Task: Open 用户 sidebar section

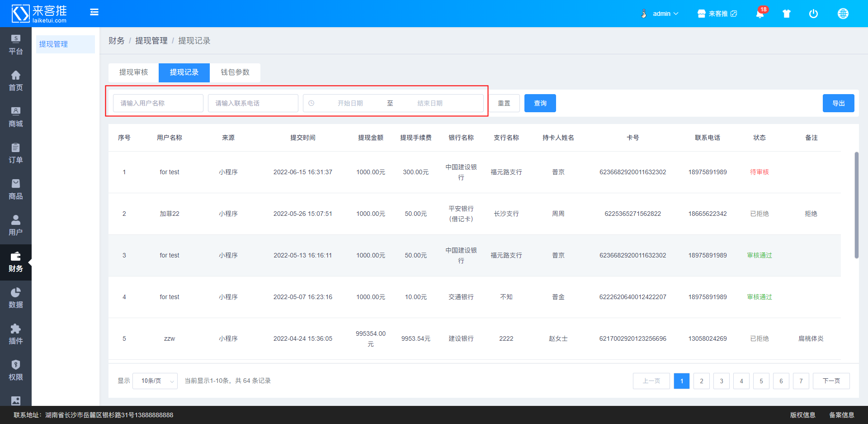Action: [16, 226]
